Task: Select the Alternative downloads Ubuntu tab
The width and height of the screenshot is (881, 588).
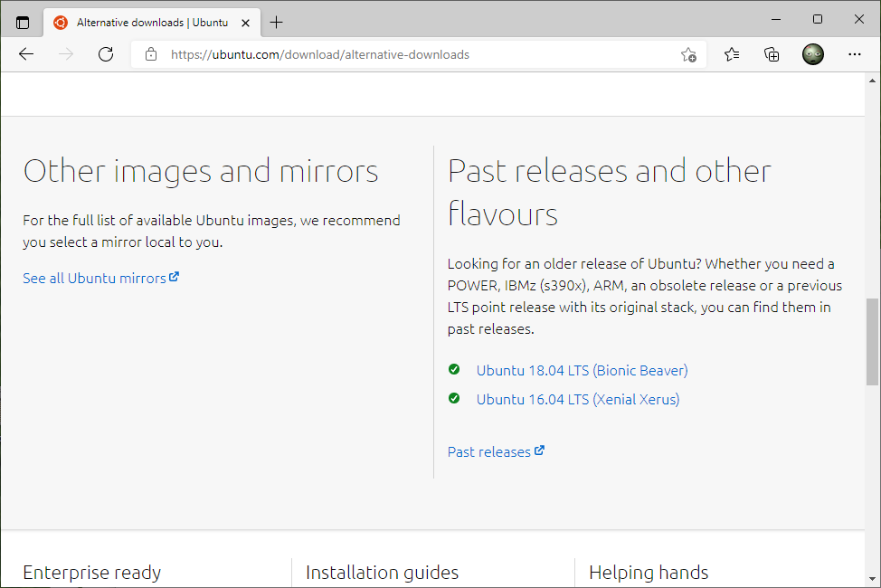Action: click(145, 23)
